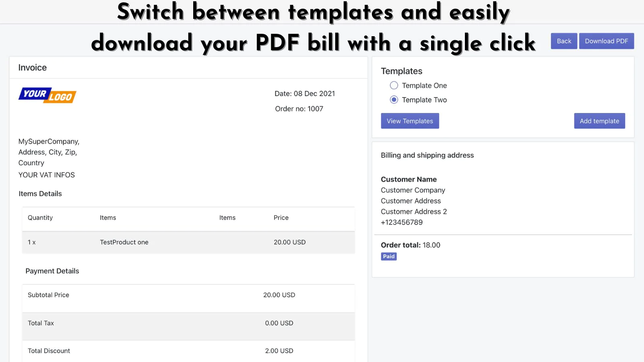Click the Invoice panel heading
This screenshot has height=362, width=644.
pyautogui.click(x=33, y=68)
